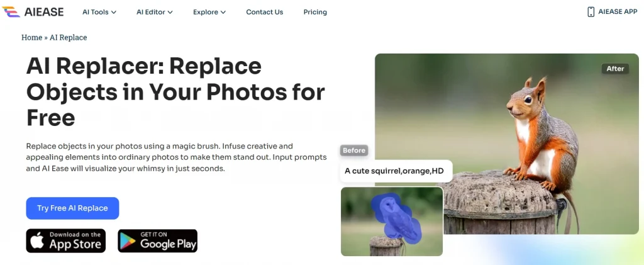Screen dimensions: 644x265
Task: Select the Before owl thumbnail image
Action: click(x=392, y=222)
